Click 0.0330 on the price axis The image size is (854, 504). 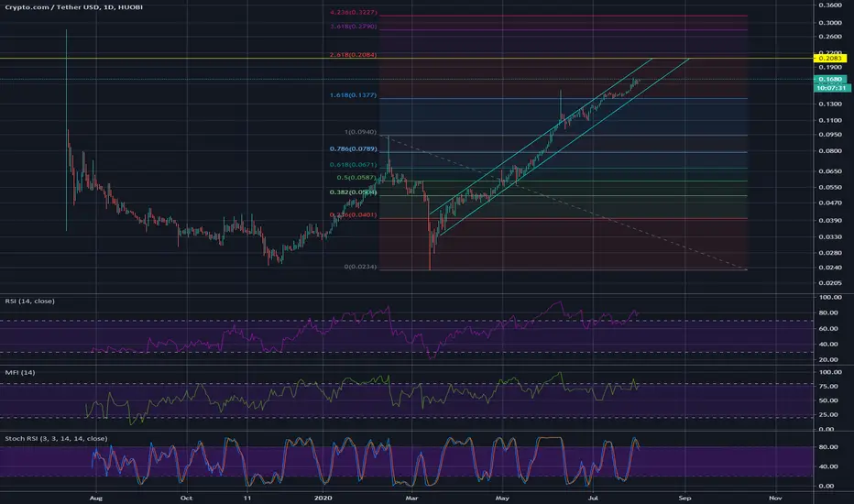(830, 236)
